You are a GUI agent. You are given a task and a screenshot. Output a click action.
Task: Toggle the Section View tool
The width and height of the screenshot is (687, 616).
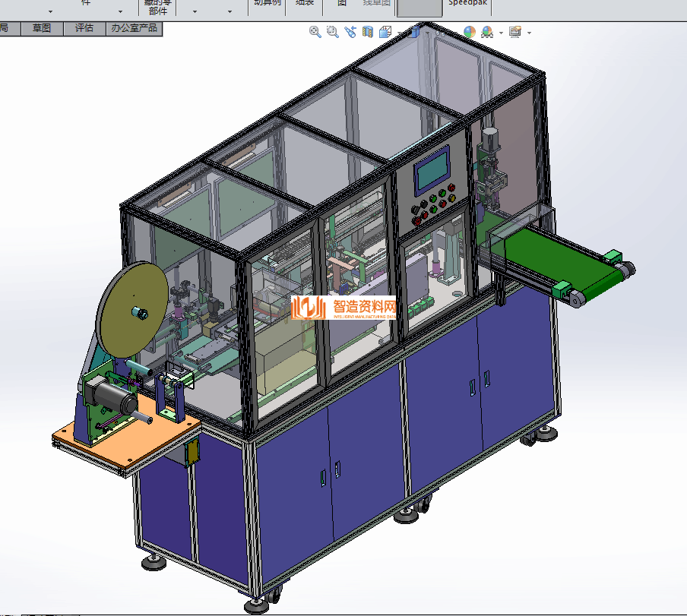point(368,32)
